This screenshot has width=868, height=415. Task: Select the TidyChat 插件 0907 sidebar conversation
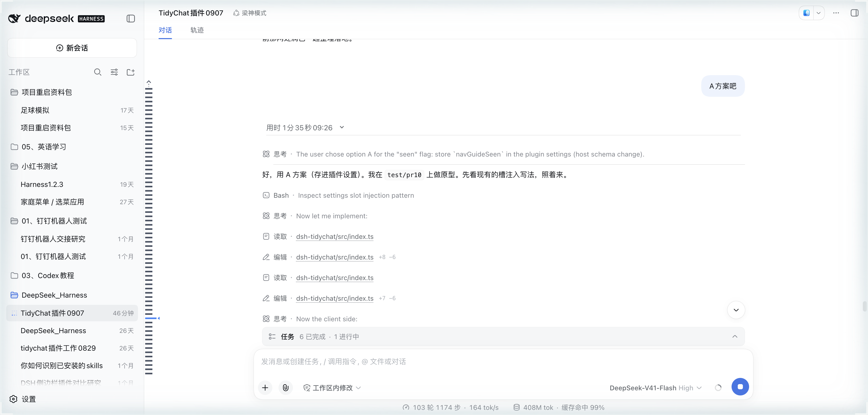[72, 313]
